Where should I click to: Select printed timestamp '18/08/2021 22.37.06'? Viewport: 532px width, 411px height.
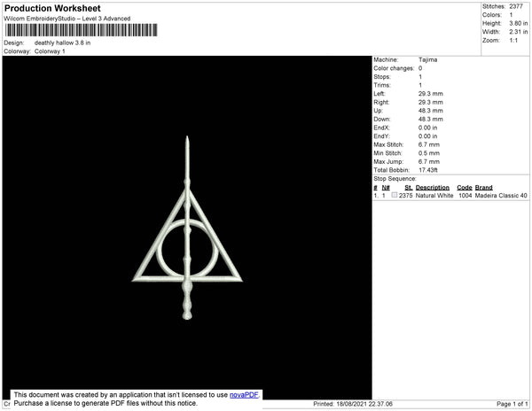coord(364,404)
